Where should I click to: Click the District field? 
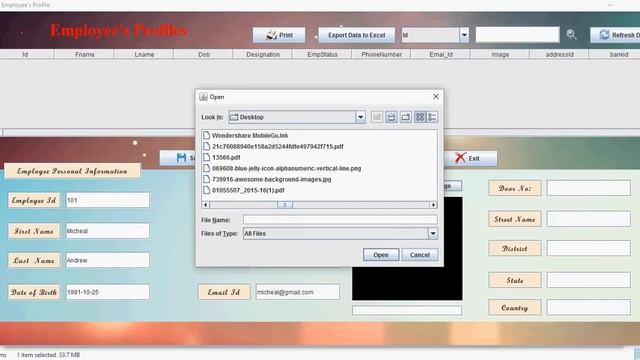pos(589,248)
